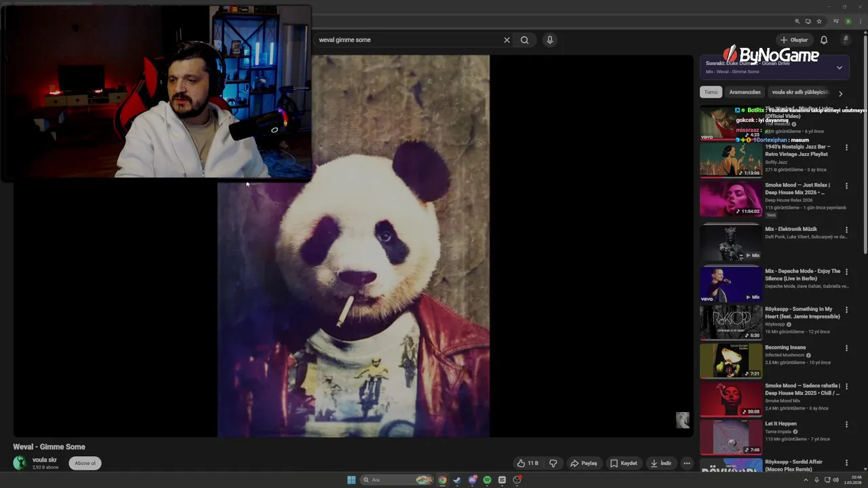Open Smoke Mood Sadece rahatla title
868x488 pixels.
point(803,390)
